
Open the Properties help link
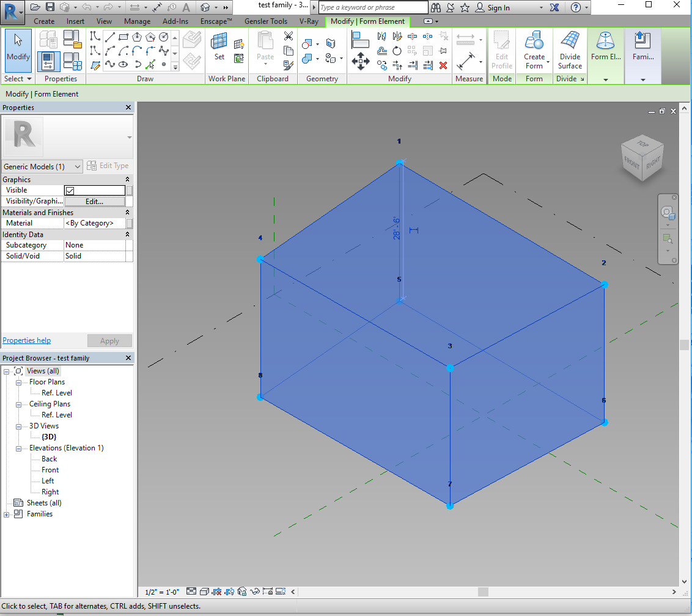pos(27,340)
